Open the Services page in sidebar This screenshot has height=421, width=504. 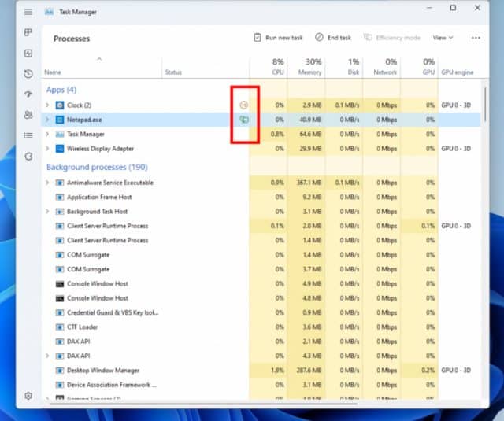(28, 157)
